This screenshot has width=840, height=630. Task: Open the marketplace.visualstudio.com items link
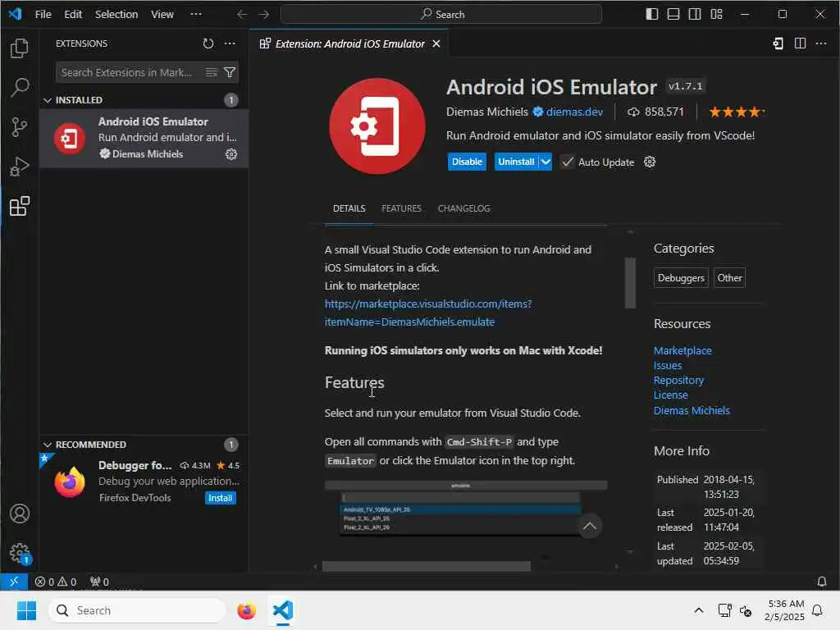click(x=427, y=313)
